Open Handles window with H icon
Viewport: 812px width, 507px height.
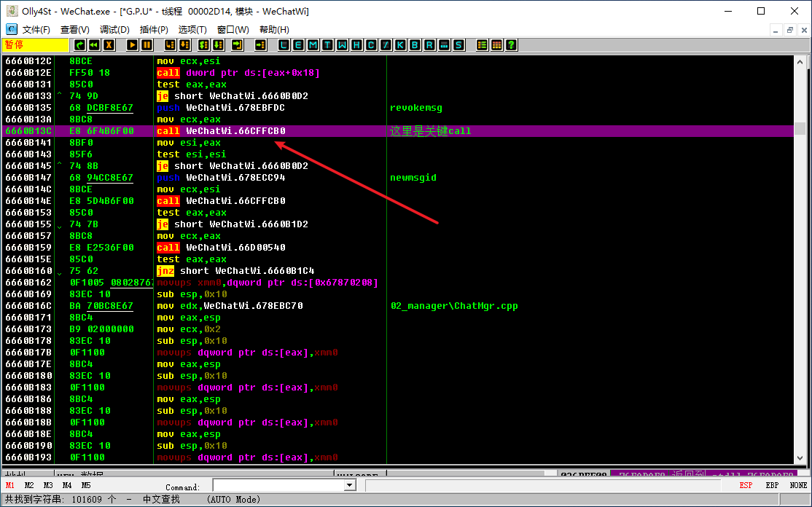(x=356, y=45)
